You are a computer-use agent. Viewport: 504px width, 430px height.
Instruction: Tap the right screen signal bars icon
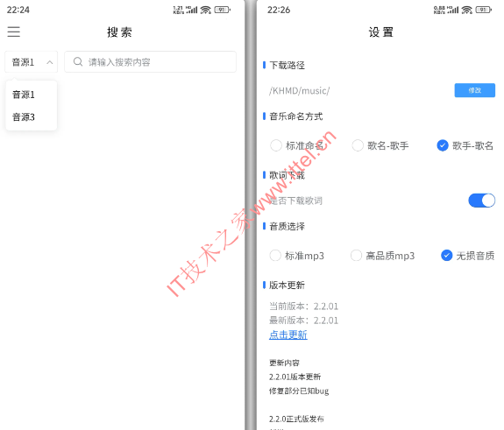pyautogui.click(x=453, y=10)
